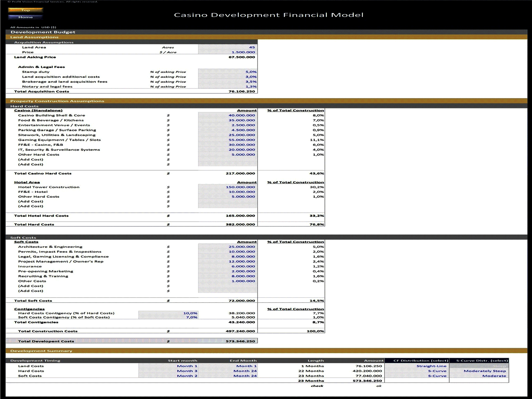Click Total Contigencies value 43.240.000
Image resolution: width=532 pixels, height=399 pixels.
tap(242, 322)
